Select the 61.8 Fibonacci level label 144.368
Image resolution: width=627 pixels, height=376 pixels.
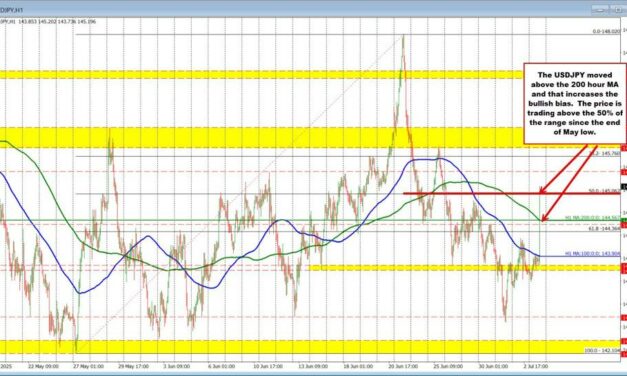coord(604,229)
